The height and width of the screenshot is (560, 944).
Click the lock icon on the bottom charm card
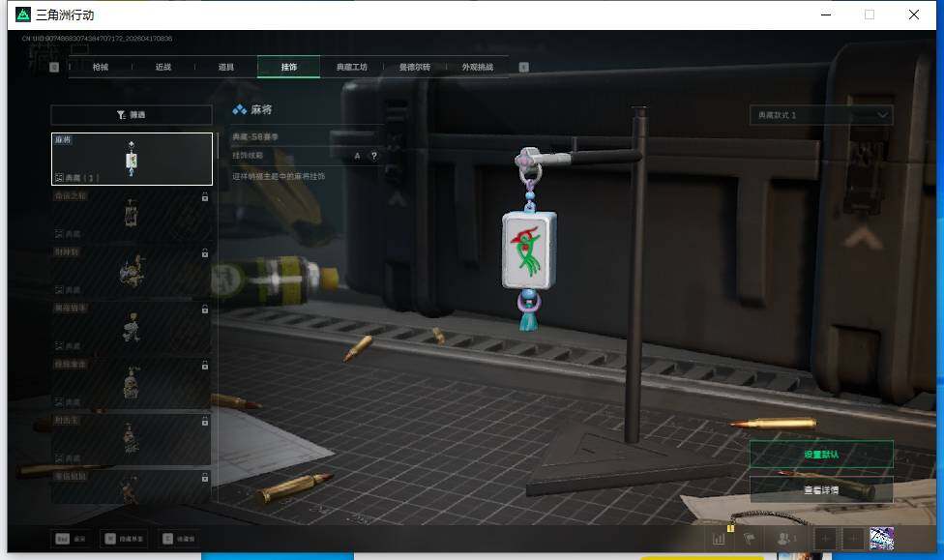coord(205,477)
